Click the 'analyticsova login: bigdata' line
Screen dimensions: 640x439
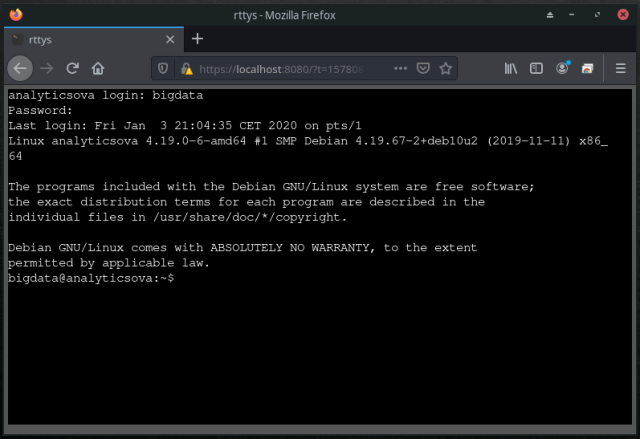click(106, 95)
